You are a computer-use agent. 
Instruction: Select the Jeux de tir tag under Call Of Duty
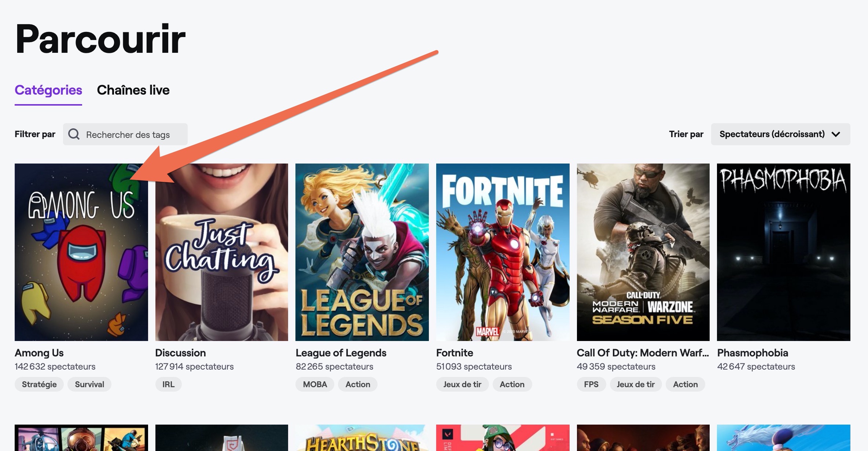pos(636,384)
